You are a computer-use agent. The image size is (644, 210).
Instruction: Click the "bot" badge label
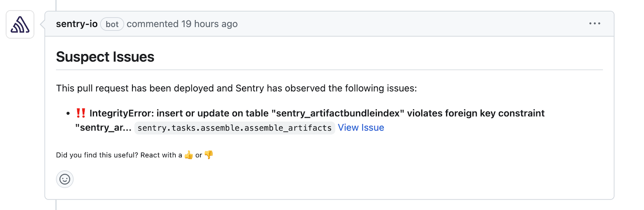point(112,24)
